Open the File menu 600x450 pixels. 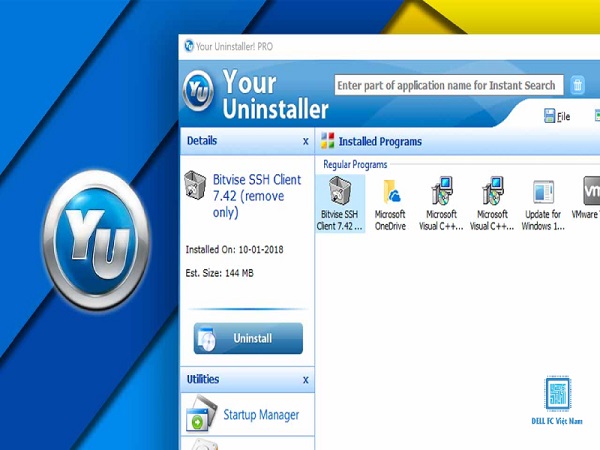click(557, 116)
